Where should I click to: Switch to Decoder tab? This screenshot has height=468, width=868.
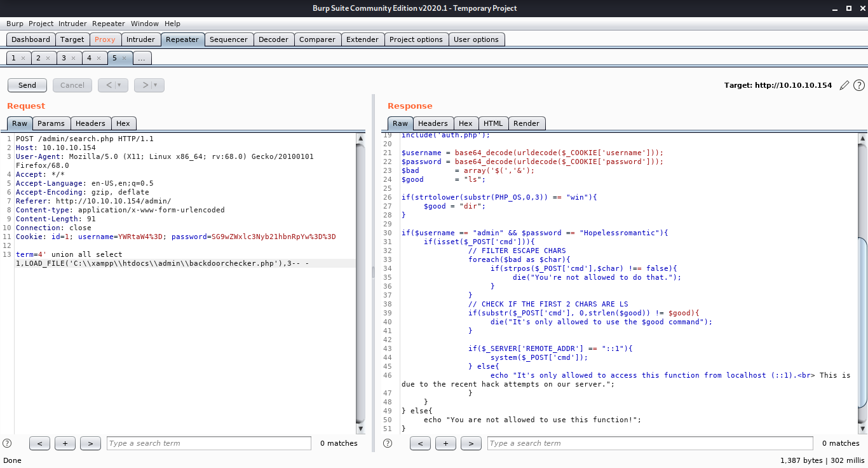coord(274,39)
